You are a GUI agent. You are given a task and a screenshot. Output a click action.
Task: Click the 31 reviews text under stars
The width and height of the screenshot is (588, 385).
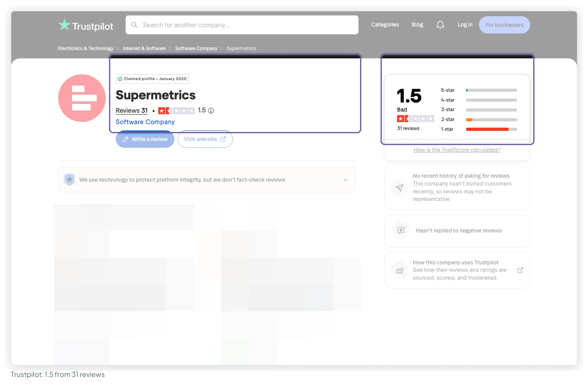(x=408, y=128)
